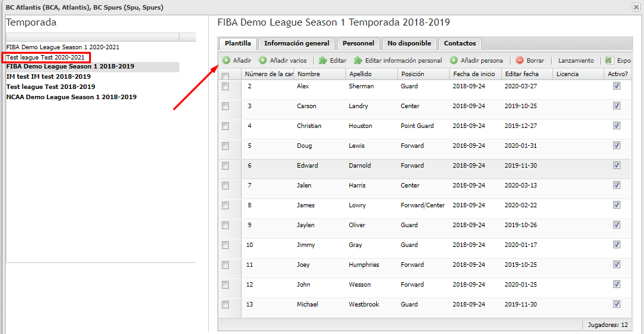Open the Personnel tab

pyautogui.click(x=359, y=44)
